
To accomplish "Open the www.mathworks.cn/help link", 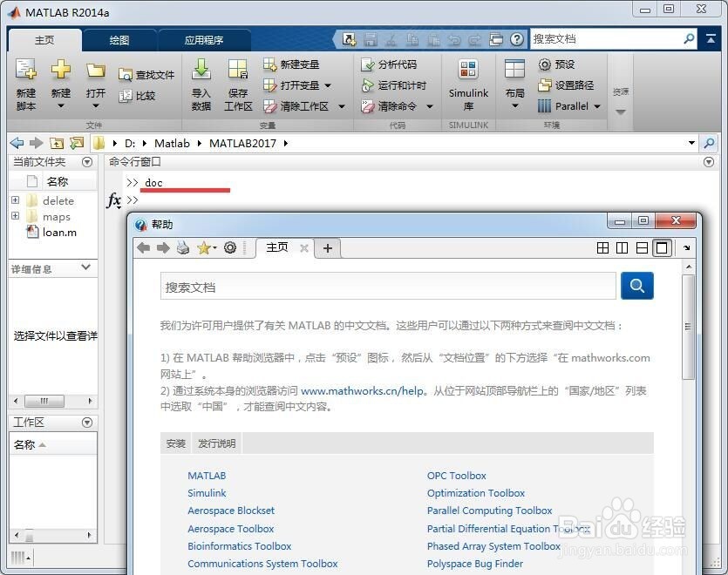I will tap(362, 391).
